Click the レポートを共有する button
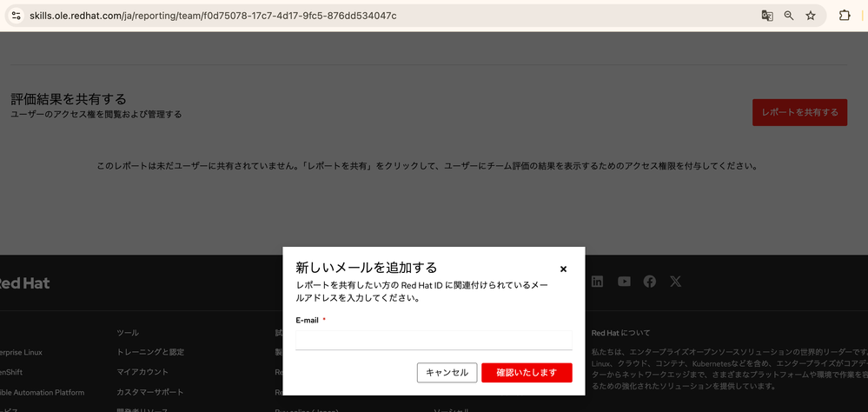The height and width of the screenshot is (412, 868). coord(799,112)
